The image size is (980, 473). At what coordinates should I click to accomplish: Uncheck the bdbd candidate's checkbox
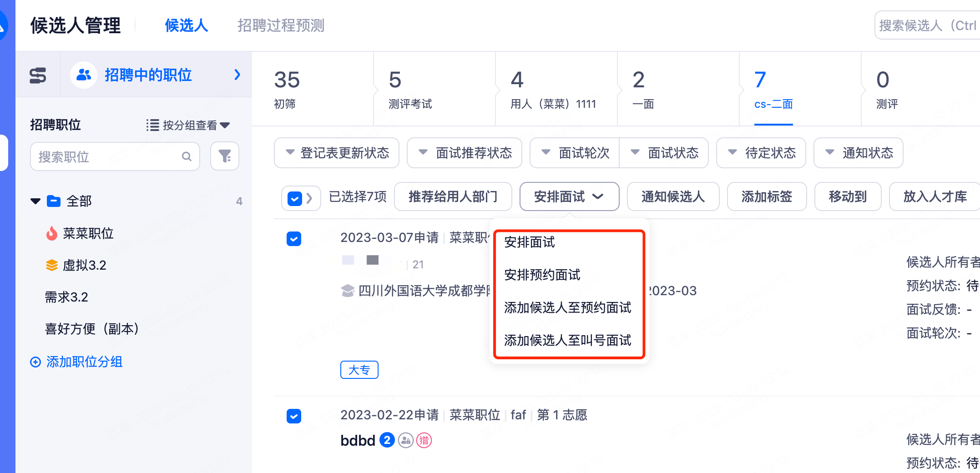click(294, 416)
